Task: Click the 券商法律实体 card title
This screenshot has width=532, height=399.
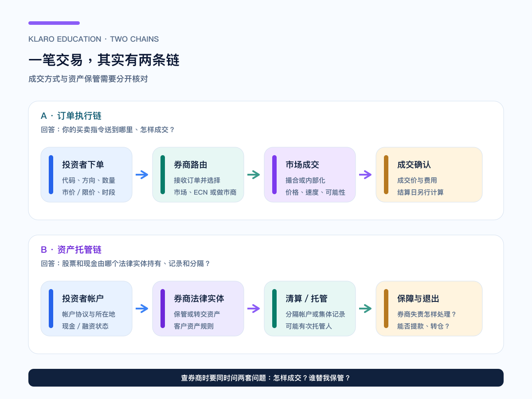Action: [x=199, y=299]
